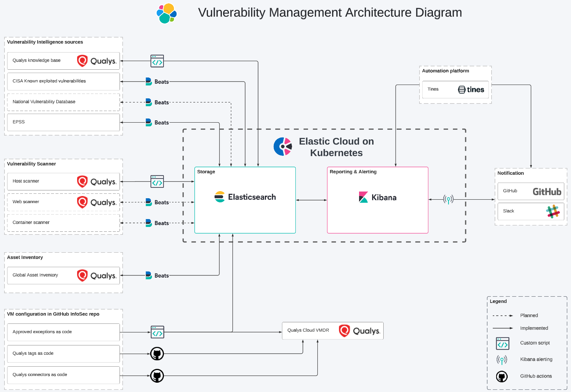This screenshot has height=392, width=571.
Task: Click the Kibana alerting signal icon near Notification
Action: [448, 199]
